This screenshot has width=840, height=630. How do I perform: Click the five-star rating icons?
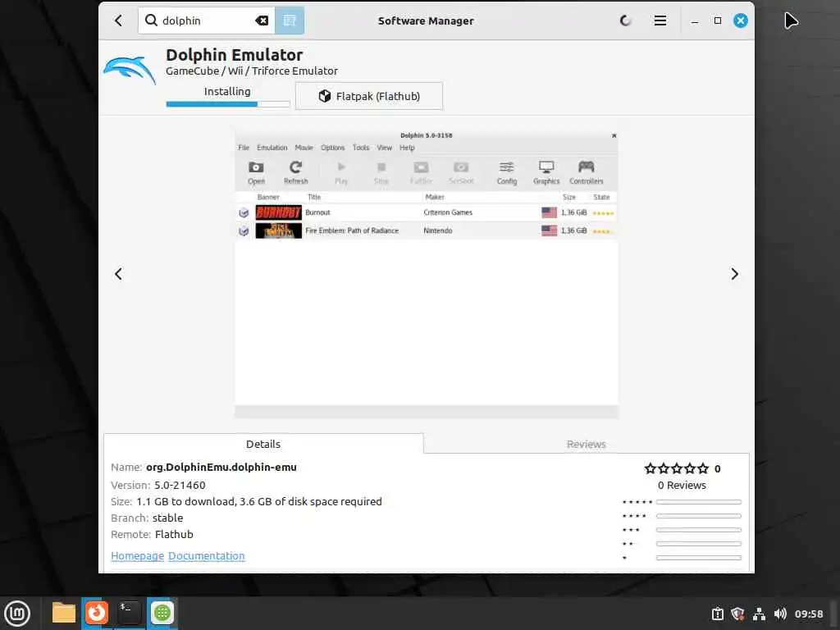click(676, 468)
